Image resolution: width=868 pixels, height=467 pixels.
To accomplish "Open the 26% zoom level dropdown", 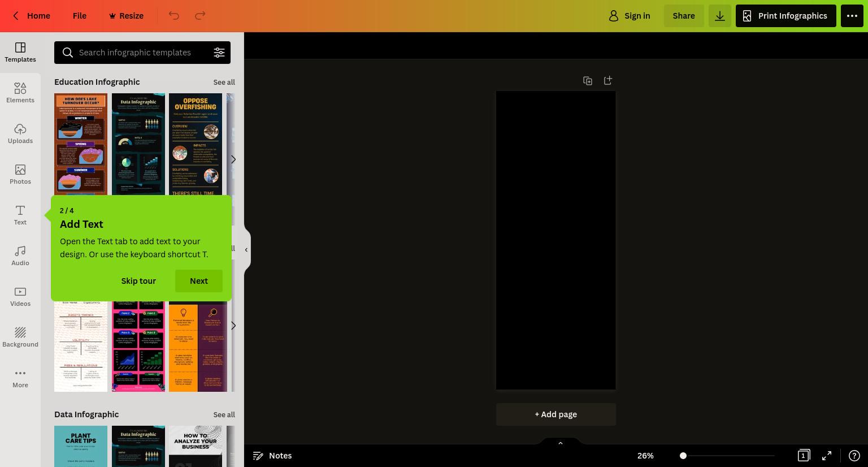I will pyautogui.click(x=645, y=456).
